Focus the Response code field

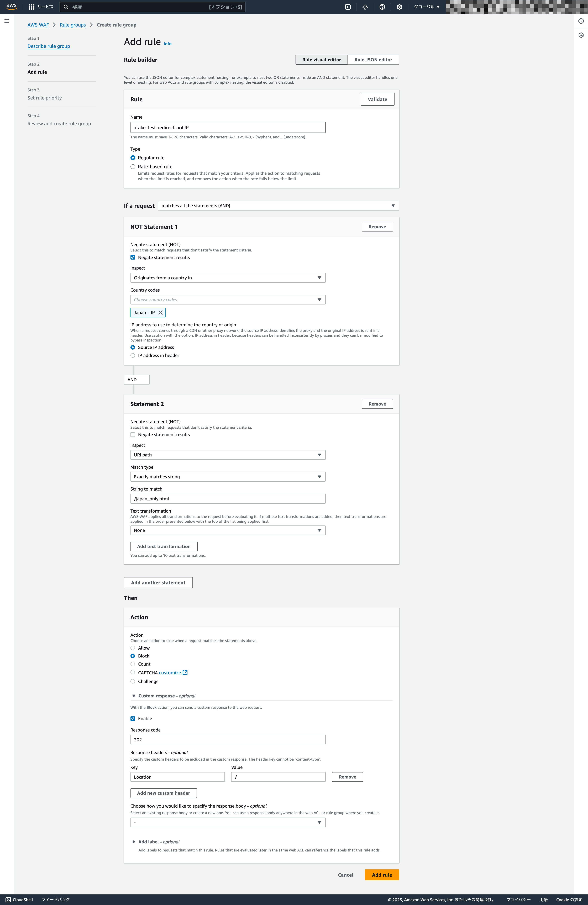pos(228,740)
